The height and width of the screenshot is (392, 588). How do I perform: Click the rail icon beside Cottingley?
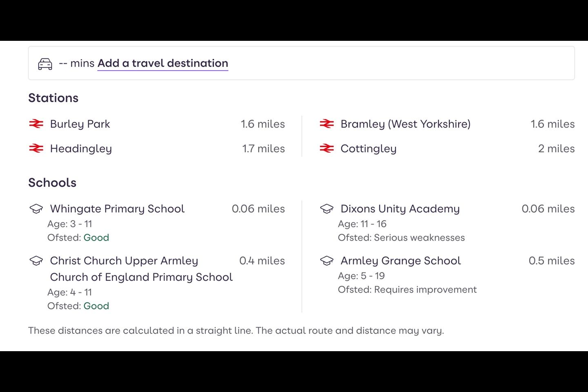(x=327, y=149)
